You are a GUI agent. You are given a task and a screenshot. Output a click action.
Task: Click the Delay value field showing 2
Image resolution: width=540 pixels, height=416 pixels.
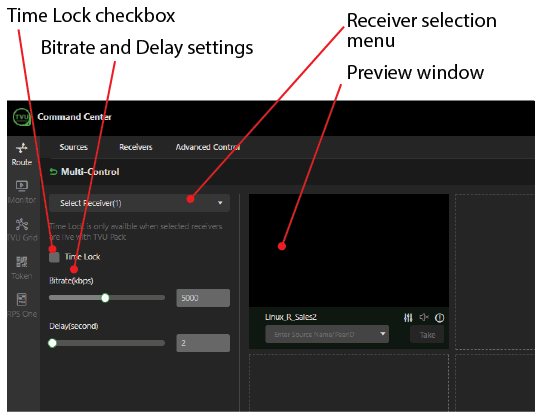pyautogui.click(x=203, y=343)
